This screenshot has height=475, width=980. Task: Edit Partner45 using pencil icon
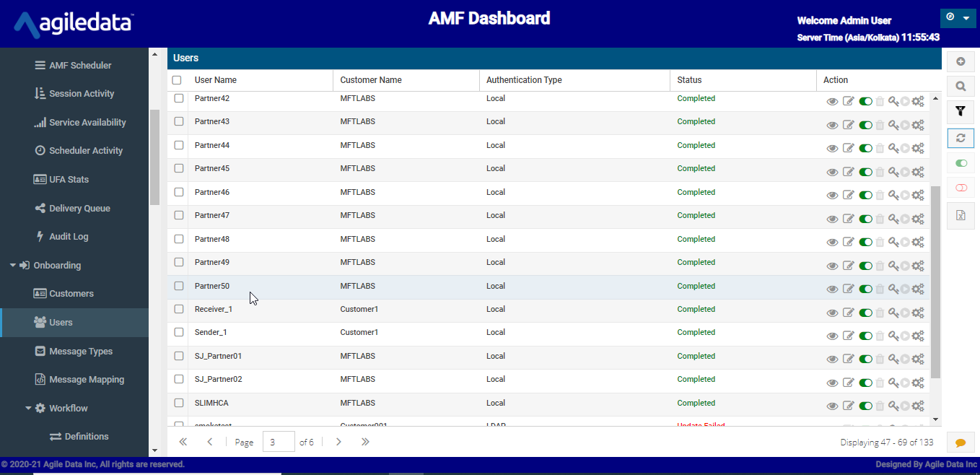coord(849,172)
